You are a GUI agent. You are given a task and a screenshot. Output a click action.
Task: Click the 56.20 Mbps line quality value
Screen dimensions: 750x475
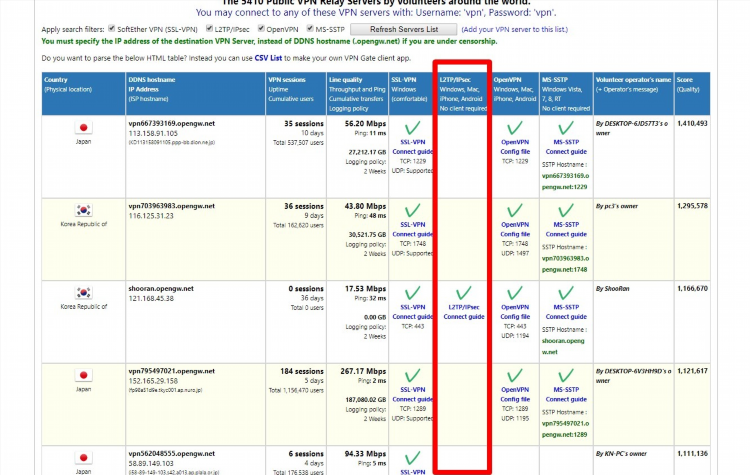[x=365, y=123]
